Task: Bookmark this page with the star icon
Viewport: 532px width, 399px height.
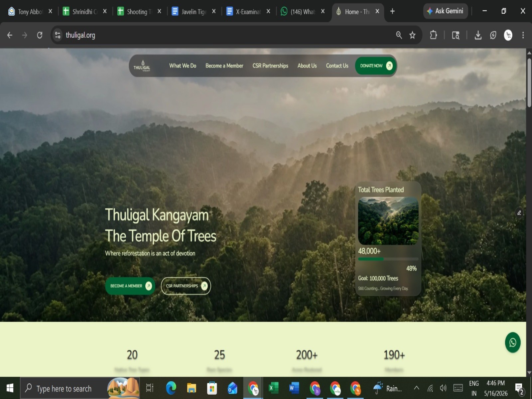Action: 412,35
